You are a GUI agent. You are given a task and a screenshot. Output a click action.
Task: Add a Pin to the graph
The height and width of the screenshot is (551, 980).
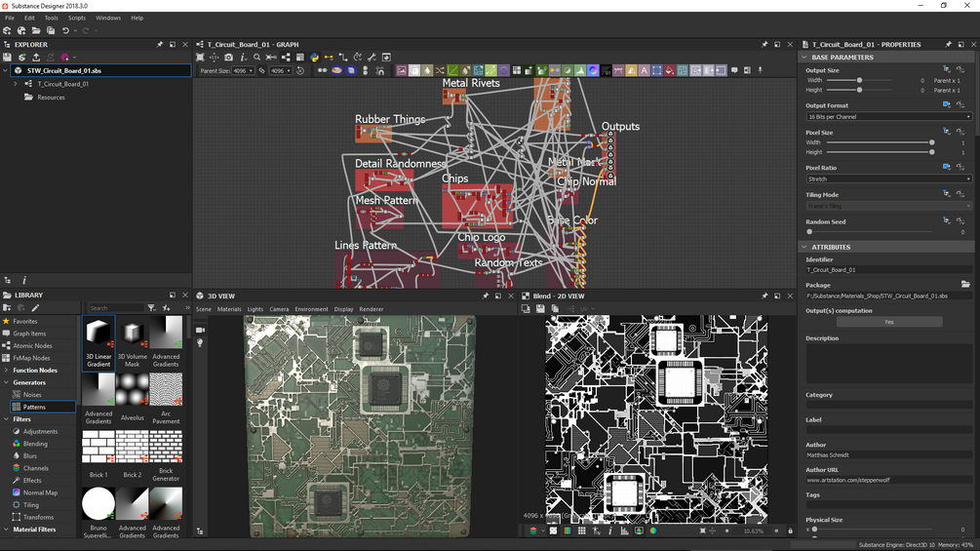point(761,70)
